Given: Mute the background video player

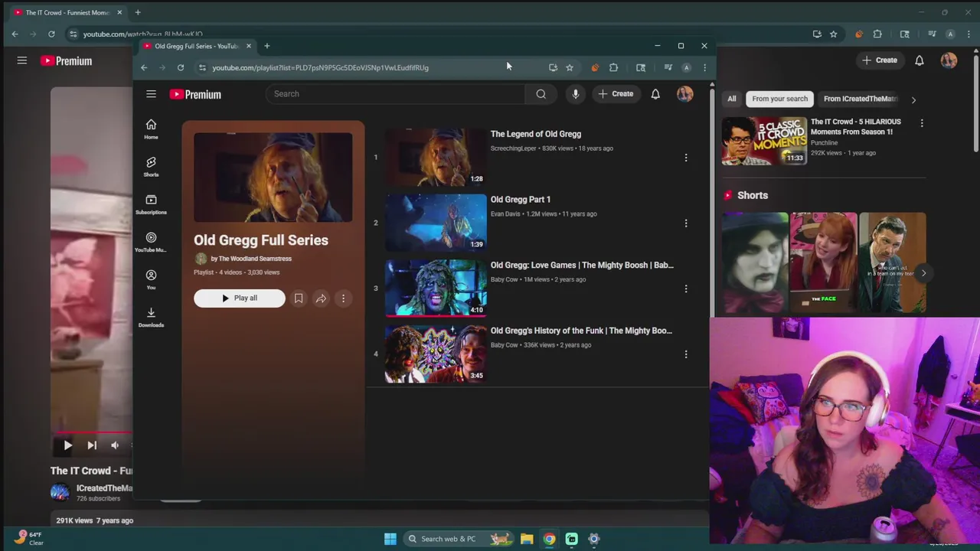Looking at the screenshot, I should [x=115, y=445].
